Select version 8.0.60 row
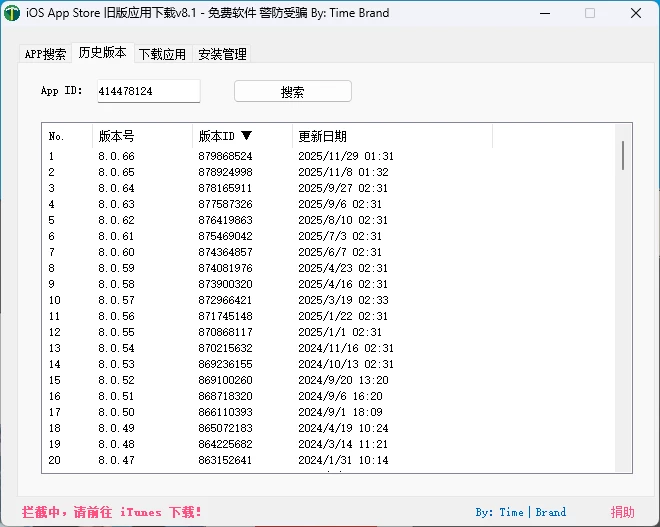 pyautogui.click(x=328, y=252)
